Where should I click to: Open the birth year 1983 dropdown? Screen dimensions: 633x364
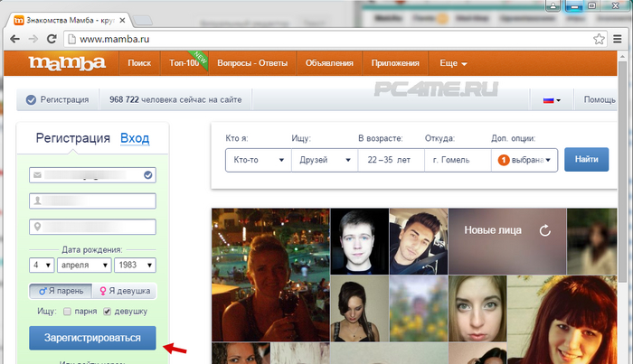pyautogui.click(x=134, y=266)
